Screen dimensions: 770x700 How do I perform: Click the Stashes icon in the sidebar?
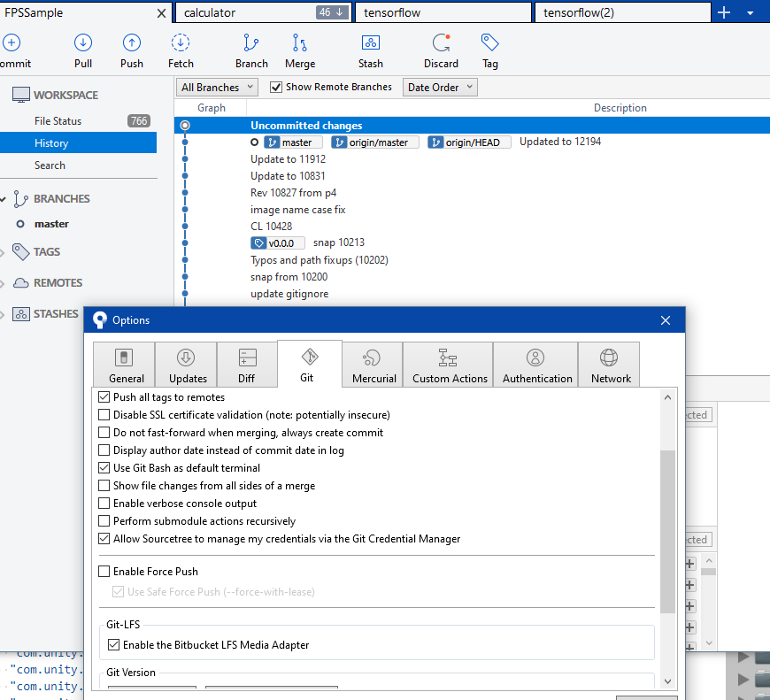20,314
